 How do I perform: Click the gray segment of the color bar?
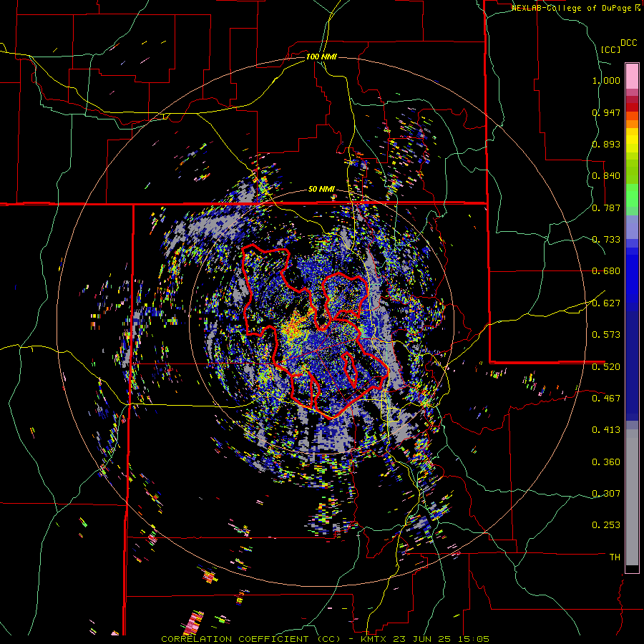pyautogui.click(x=632, y=497)
